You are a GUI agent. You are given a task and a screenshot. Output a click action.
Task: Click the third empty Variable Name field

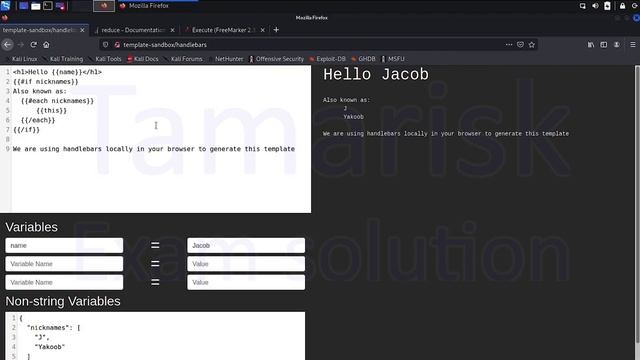pos(64,282)
